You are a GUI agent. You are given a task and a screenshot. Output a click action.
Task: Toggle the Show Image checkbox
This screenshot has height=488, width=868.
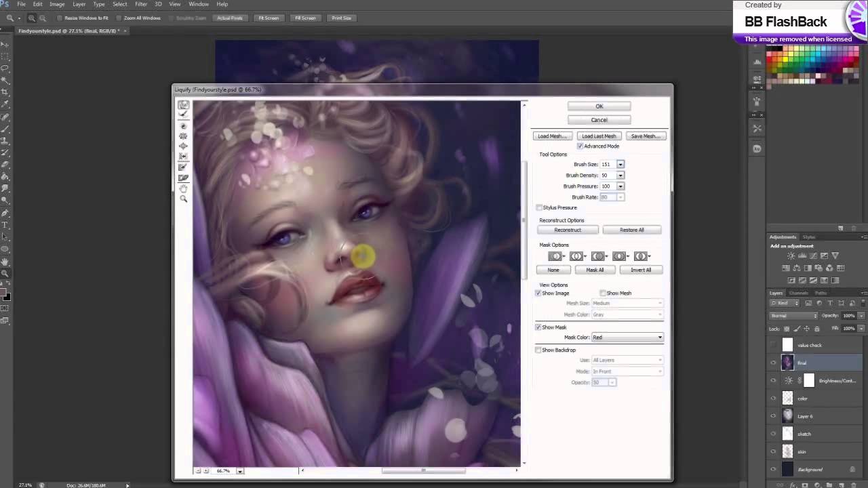pos(538,293)
